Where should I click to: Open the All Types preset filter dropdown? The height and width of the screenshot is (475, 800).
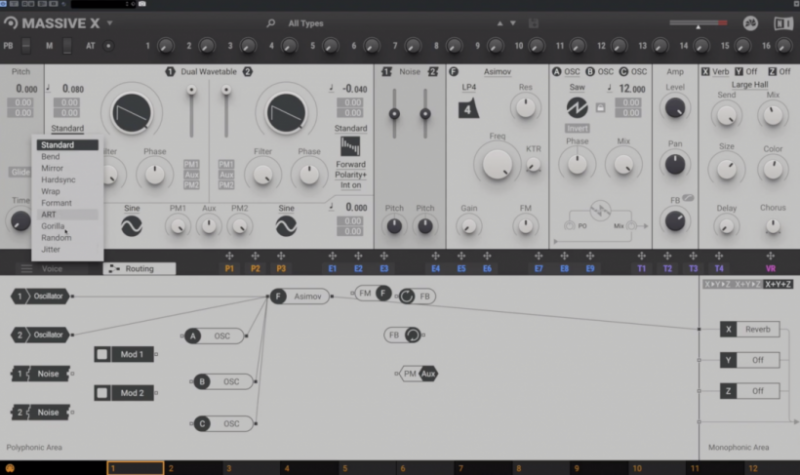coord(306,23)
